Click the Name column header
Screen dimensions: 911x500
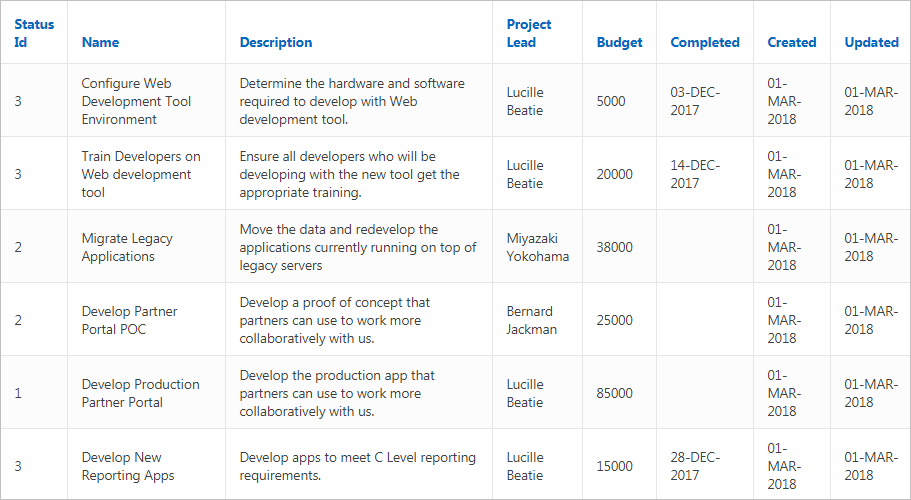[x=100, y=42]
